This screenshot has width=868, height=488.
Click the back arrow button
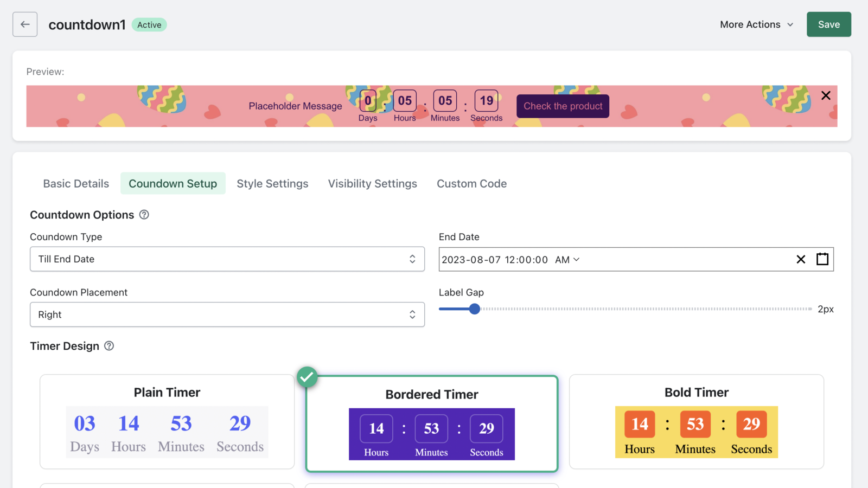(x=25, y=24)
